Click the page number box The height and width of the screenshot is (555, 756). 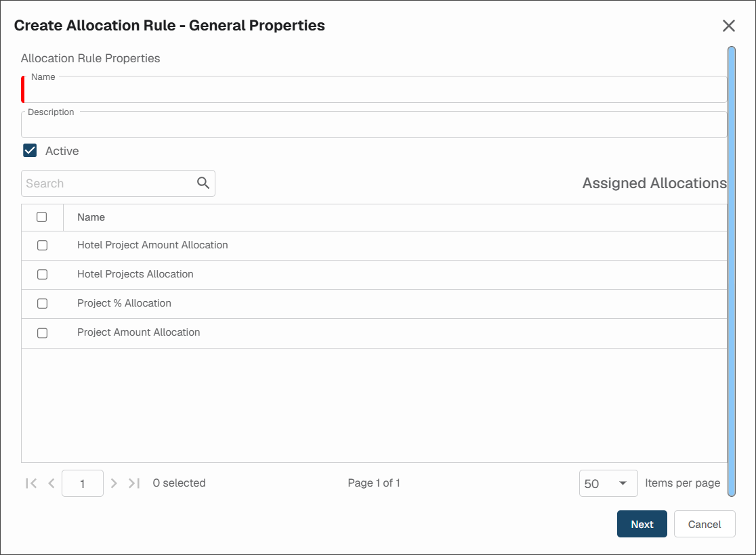click(83, 483)
